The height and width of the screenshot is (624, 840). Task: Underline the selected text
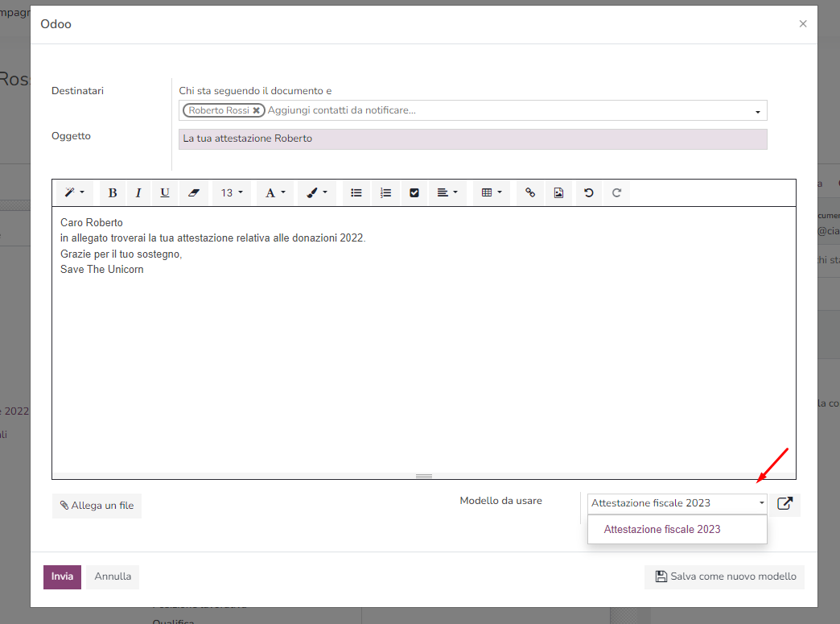[x=164, y=192]
